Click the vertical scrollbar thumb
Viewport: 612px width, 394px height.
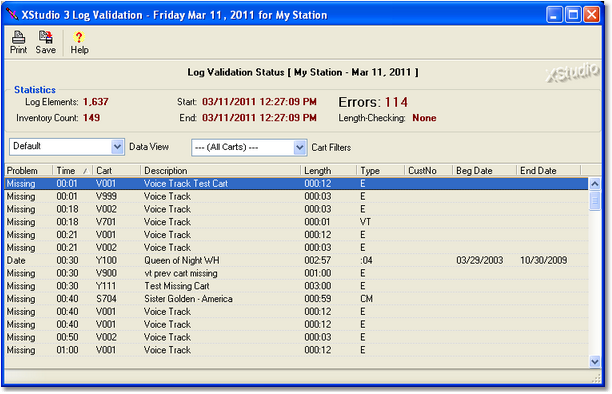[x=594, y=201]
